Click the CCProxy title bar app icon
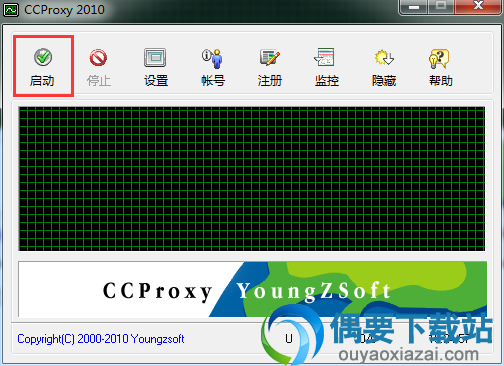This screenshot has height=366, width=504. [11, 10]
